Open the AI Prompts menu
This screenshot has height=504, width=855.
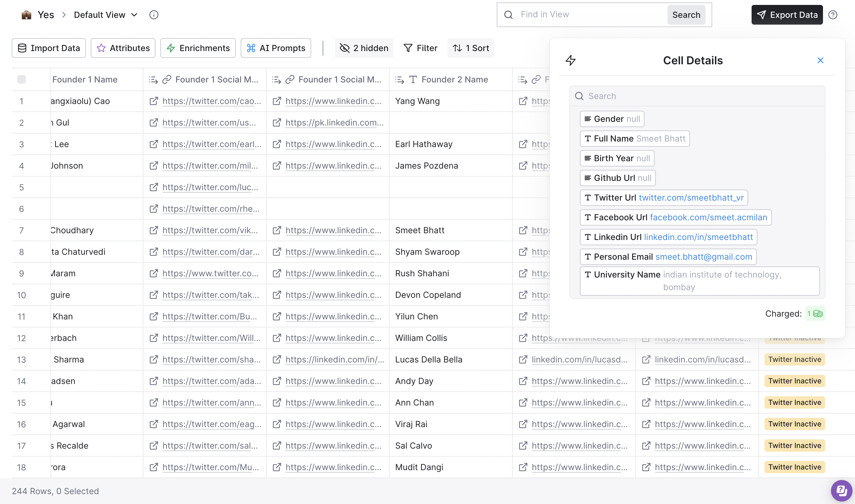[276, 48]
